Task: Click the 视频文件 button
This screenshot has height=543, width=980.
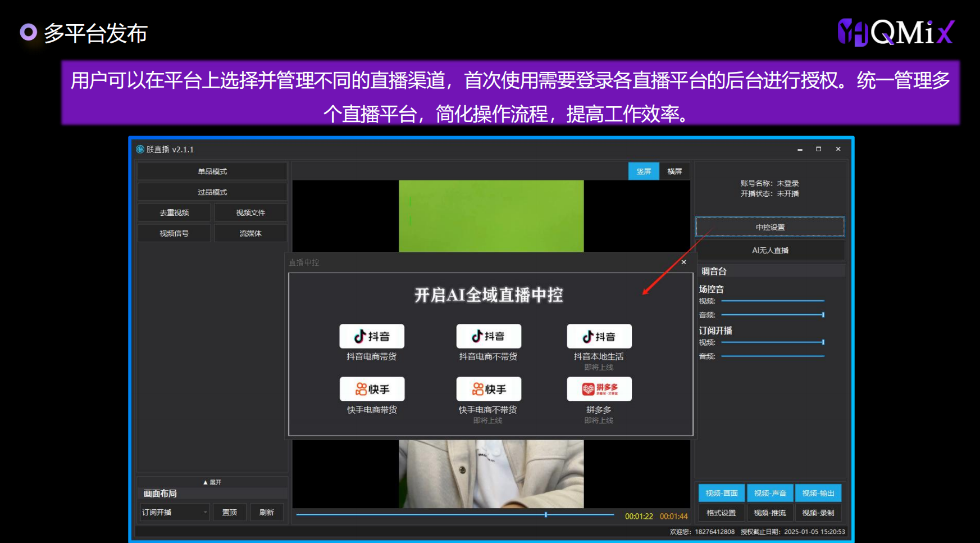Action: pyautogui.click(x=250, y=212)
